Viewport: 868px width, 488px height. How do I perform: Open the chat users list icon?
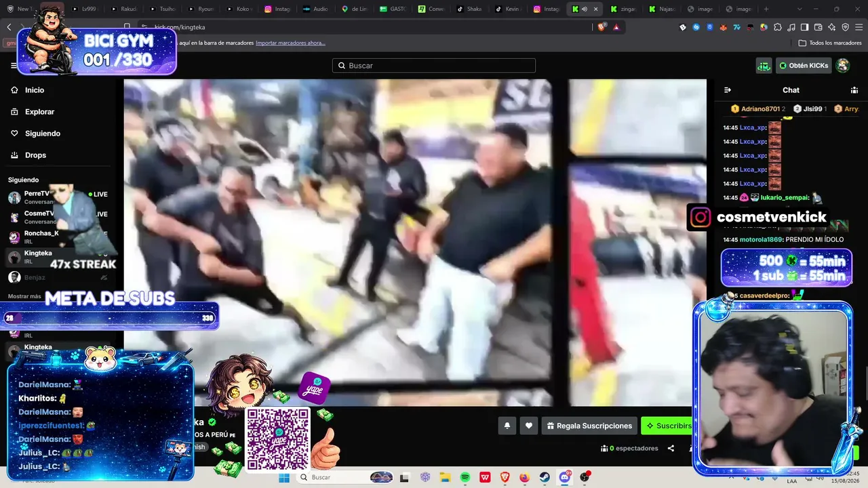click(854, 90)
